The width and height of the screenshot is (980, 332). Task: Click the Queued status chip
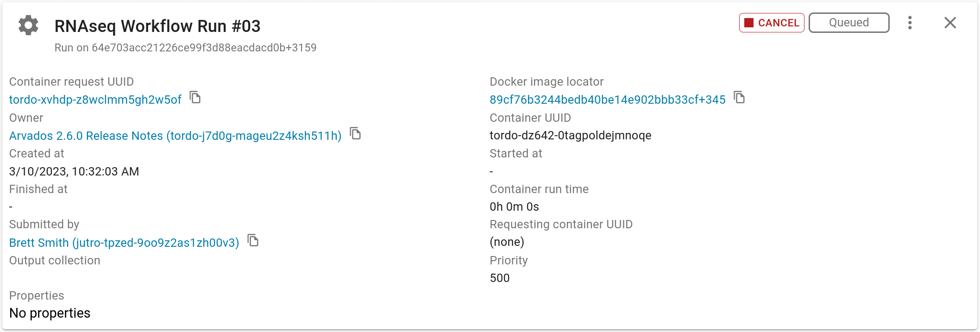(849, 23)
